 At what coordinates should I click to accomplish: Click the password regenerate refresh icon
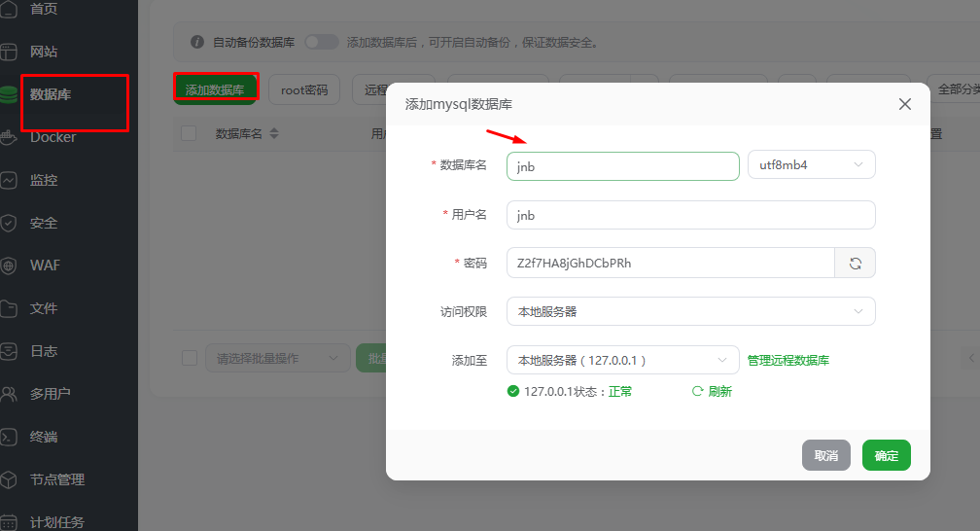tap(855, 263)
